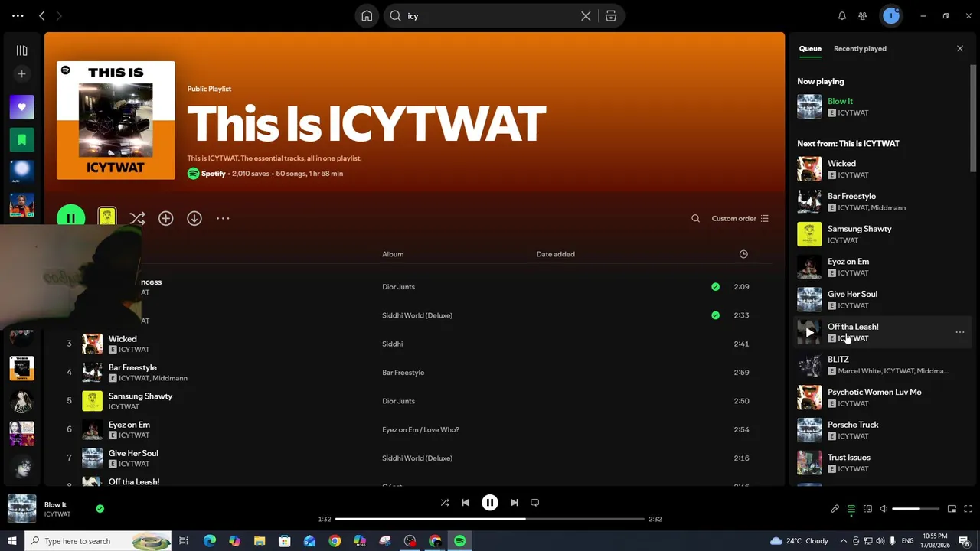Toggle saved check on the 2:09 track

click(715, 287)
